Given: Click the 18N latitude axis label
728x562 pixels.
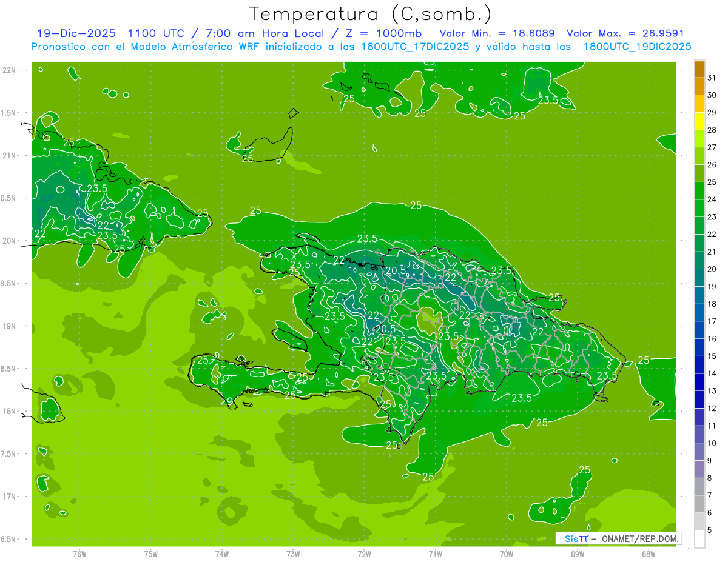Looking at the screenshot, I should (x=10, y=412).
